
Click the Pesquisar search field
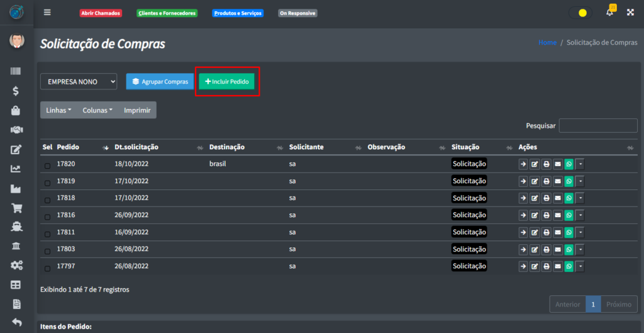point(597,126)
